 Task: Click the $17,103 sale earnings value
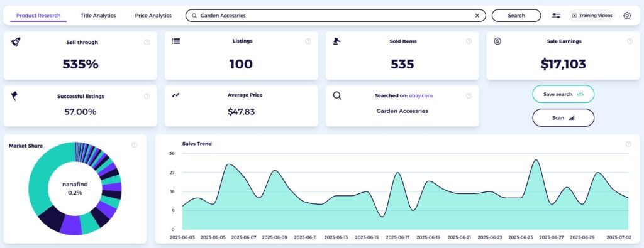pos(563,64)
